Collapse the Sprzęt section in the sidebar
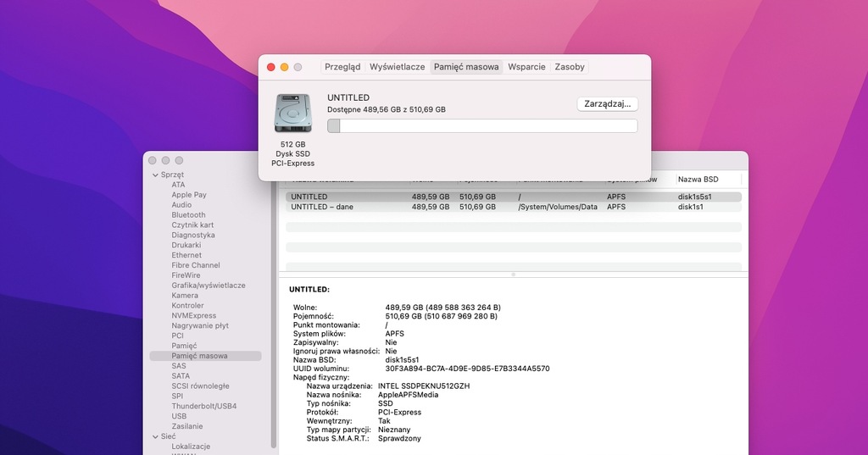868x455 pixels. 156,175
